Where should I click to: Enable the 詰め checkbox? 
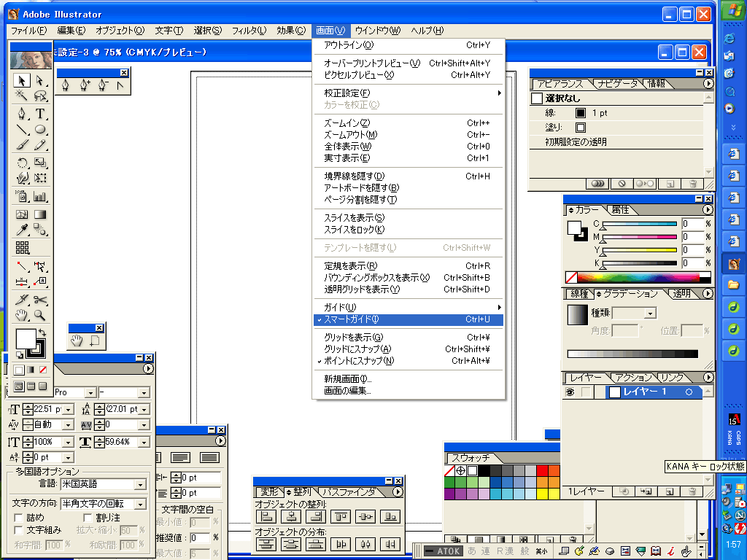tap(19, 518)
